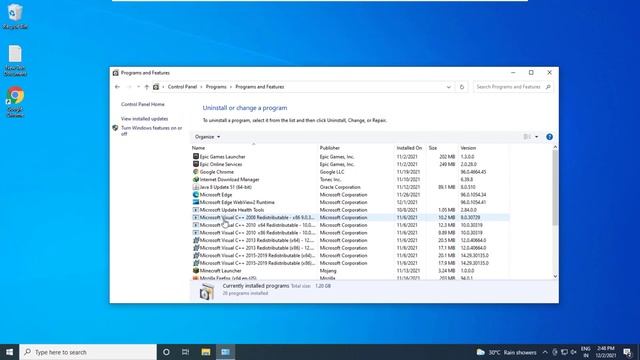The width and height of the screenshot is (640, 360).
Task: Open Task View on taskbar
Action: pos(185,352)
